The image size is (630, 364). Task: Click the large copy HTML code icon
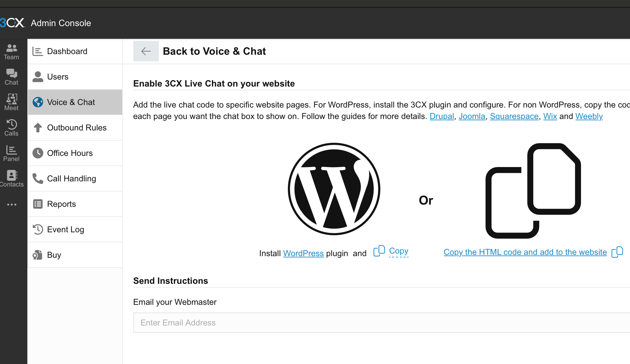[x=533, y=191]
